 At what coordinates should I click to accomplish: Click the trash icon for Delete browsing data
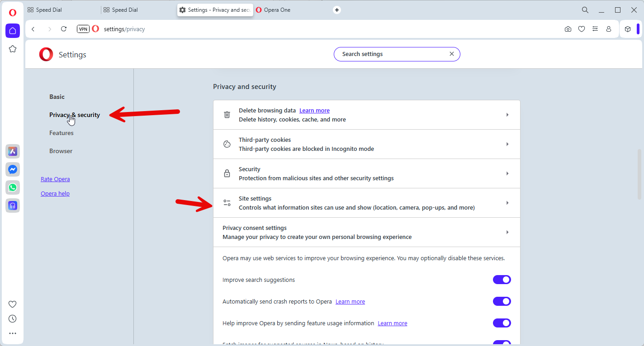(x=227, y=115)
